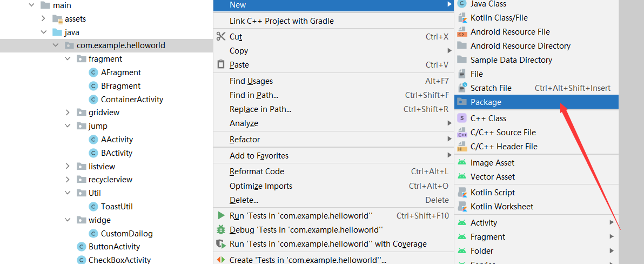Click the Kotlin Class/File icon
The width and height of the screenshot is (644, 264).
(x=462, y=18)
